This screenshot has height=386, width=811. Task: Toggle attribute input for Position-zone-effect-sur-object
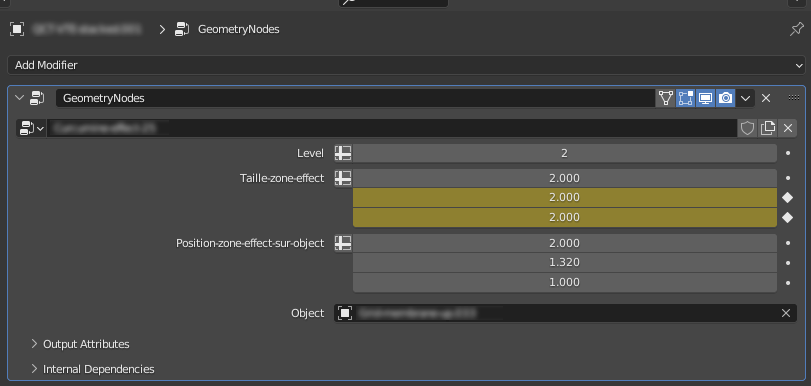click(343, 243)
